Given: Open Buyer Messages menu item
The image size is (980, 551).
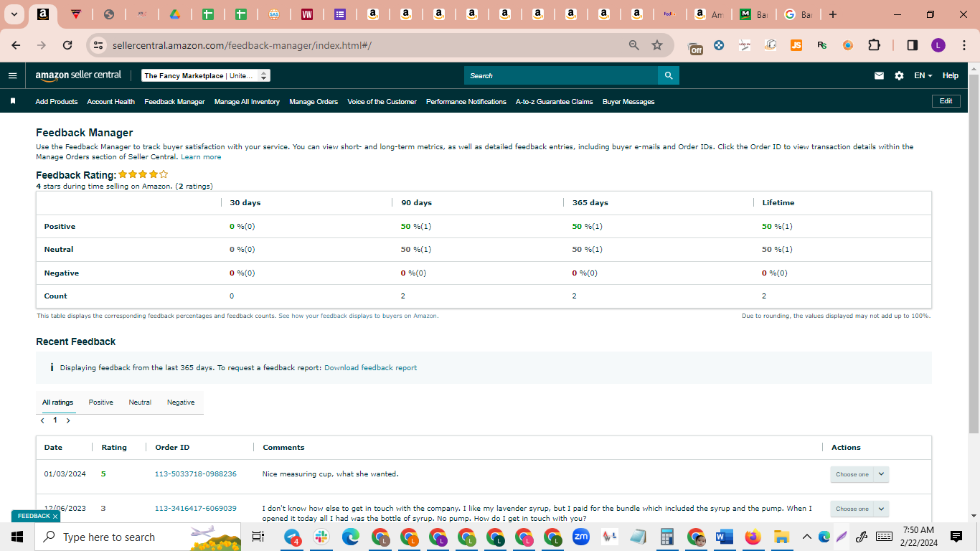Looking at the screenshot, I should [x=628, y=101].
